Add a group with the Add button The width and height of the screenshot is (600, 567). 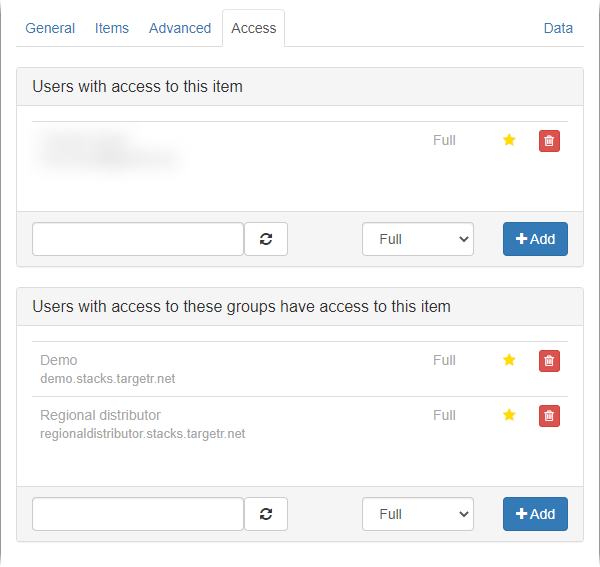[535, 514]
